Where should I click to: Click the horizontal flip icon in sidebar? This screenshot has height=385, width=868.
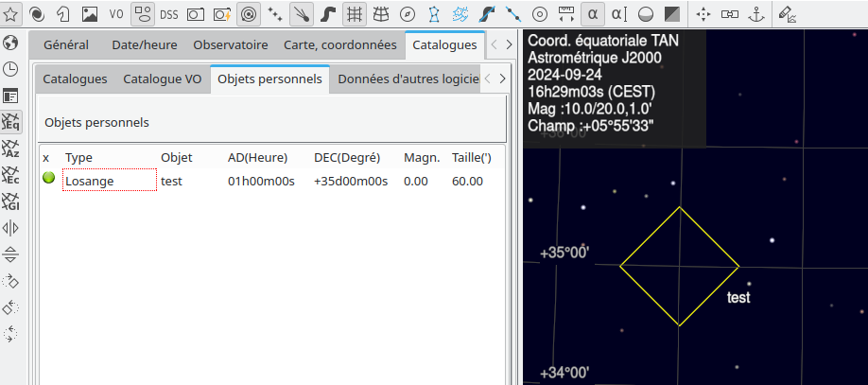[x=11, y=228]
